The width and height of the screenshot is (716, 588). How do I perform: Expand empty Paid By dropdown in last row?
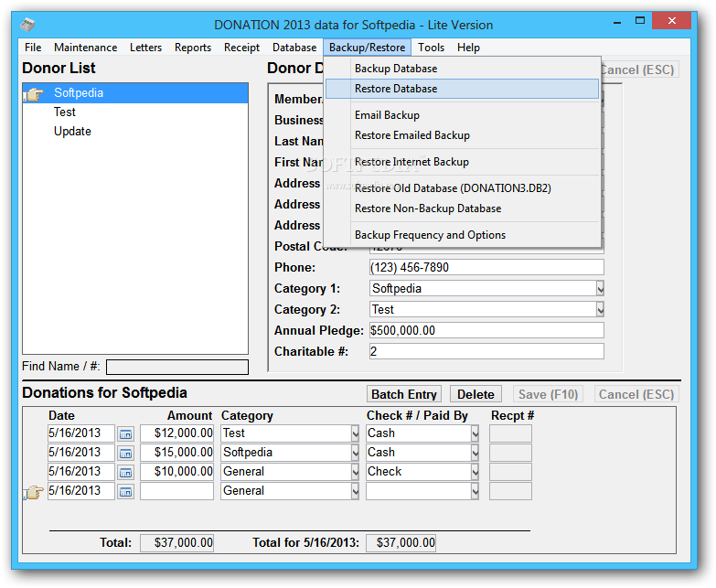coord(475,491)
